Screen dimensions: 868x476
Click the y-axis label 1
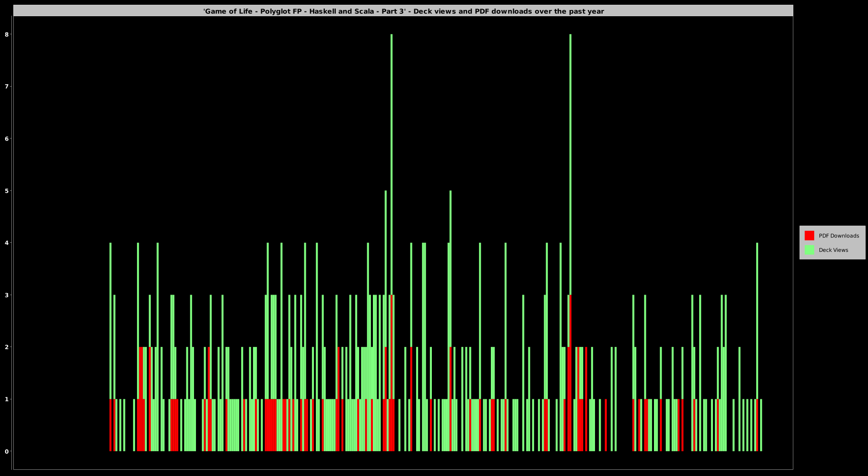coord(7,399)
